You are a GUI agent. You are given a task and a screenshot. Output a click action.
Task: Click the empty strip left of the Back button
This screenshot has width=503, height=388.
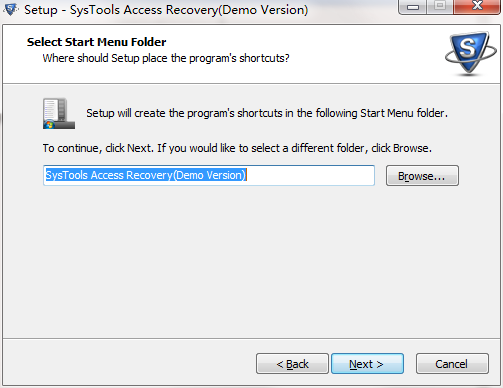pyautogui.click(x=130, y=364)
